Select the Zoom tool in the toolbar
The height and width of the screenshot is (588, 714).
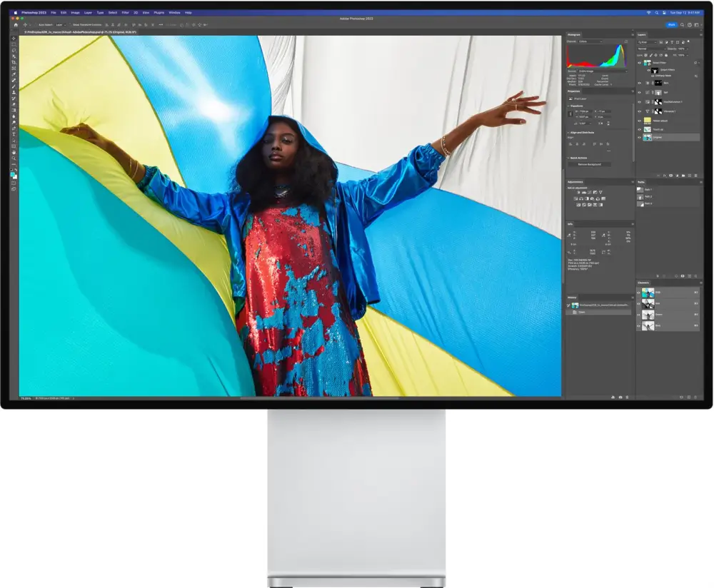[14, 158]
